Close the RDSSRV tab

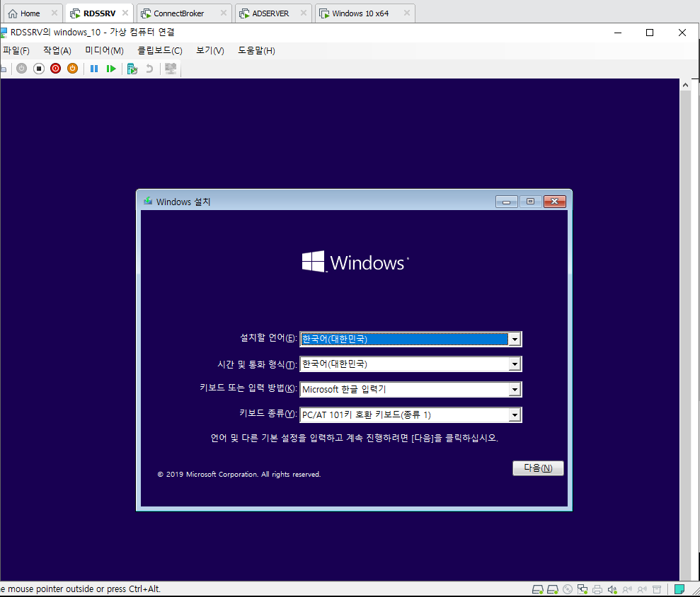point(125,13)
